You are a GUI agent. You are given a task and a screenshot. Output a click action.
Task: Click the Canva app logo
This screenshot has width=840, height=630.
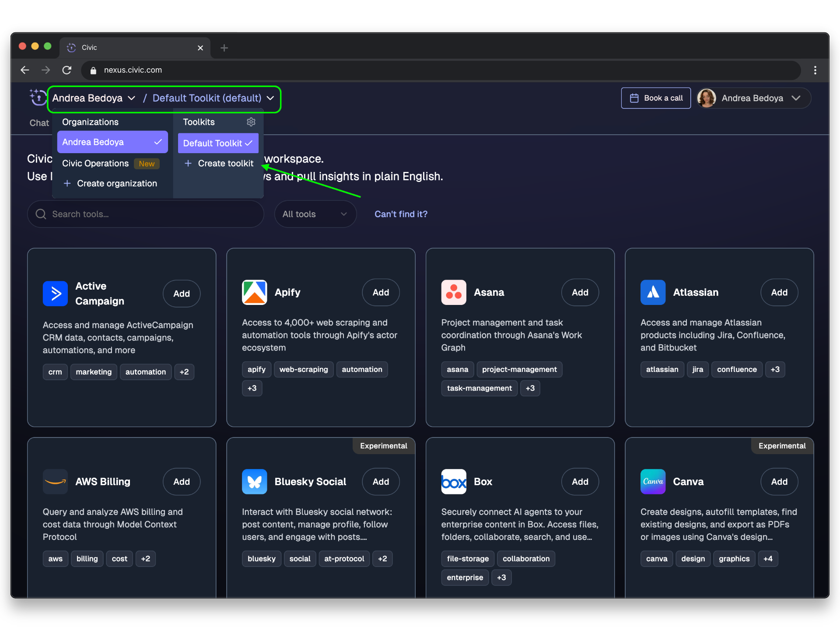tap(653, 482)
